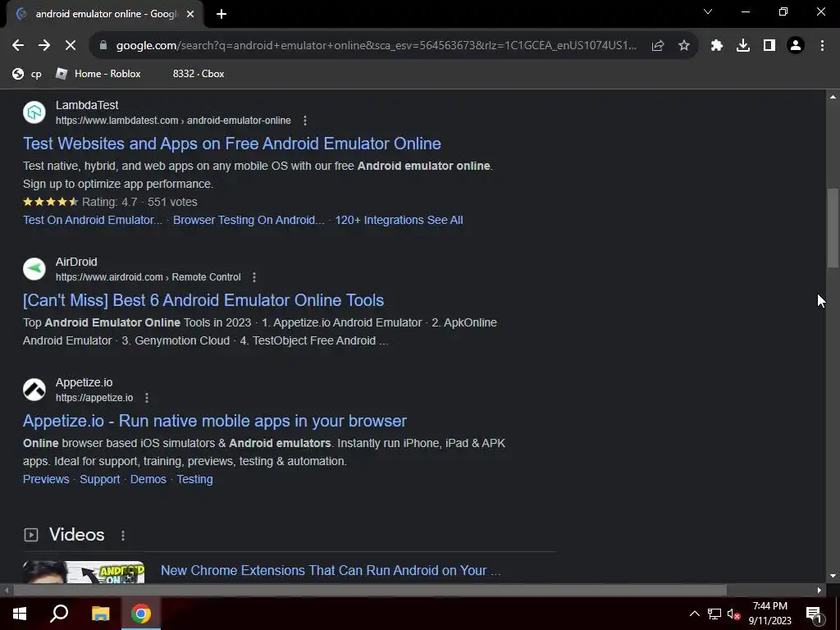Open the Windows Start menu
840x630 pixels.
tap(20, 614)
